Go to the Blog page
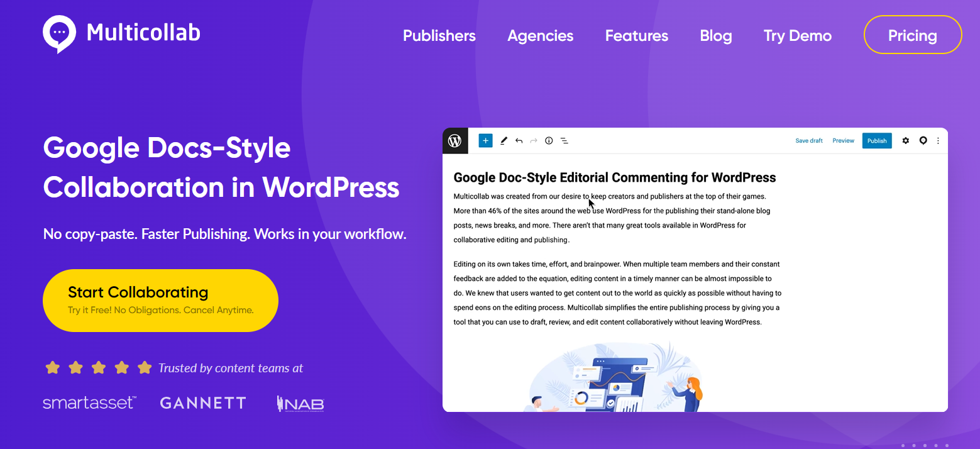Screen dimensions: 980x449 coord(716,36)
